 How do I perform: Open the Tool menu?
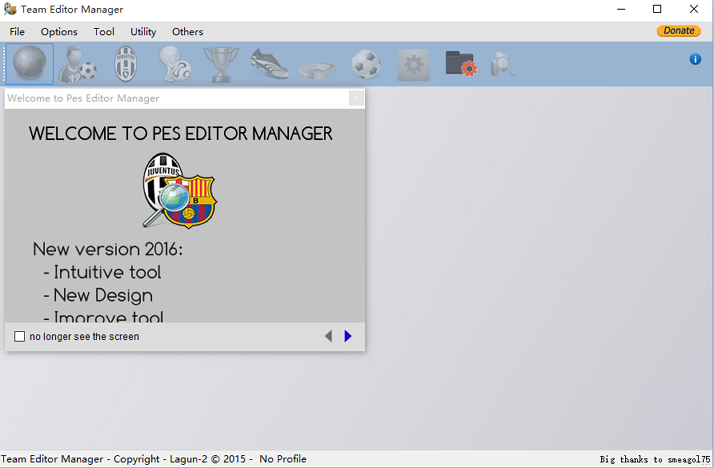104,31
